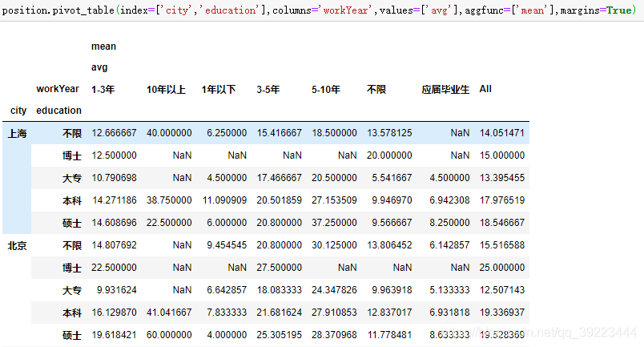Select cell value 12.666667
Screen dimensions: 644x347
(x=114, y=133)
